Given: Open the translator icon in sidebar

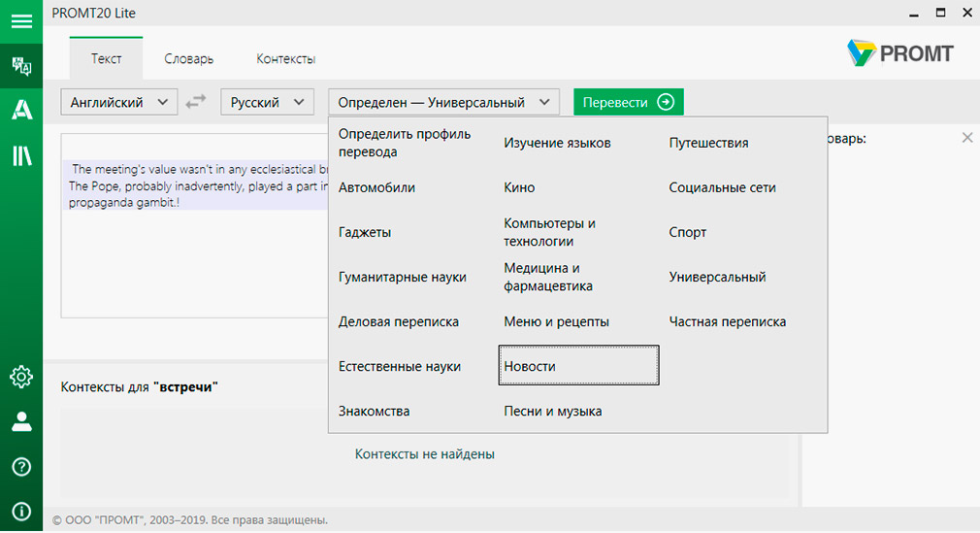Looking at the screenshot, I should click(x=21, y=66).
